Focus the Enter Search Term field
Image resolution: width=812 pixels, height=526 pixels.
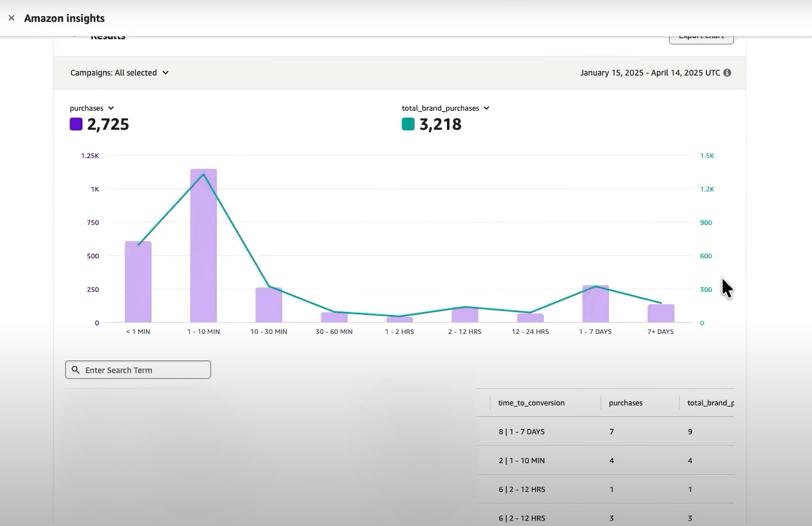pos(144,370)
